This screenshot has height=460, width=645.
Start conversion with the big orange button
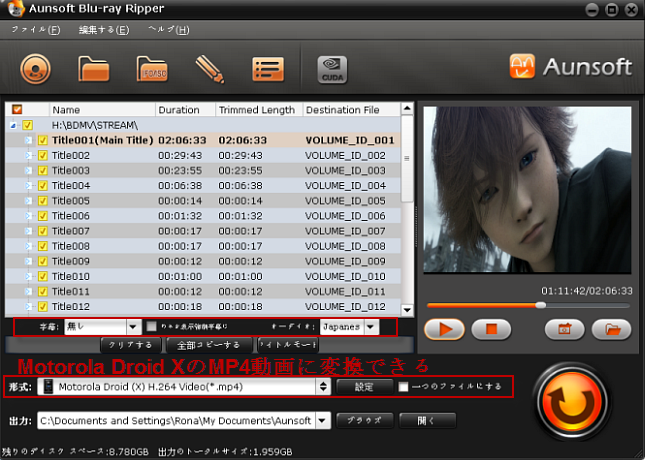(571, 401)
